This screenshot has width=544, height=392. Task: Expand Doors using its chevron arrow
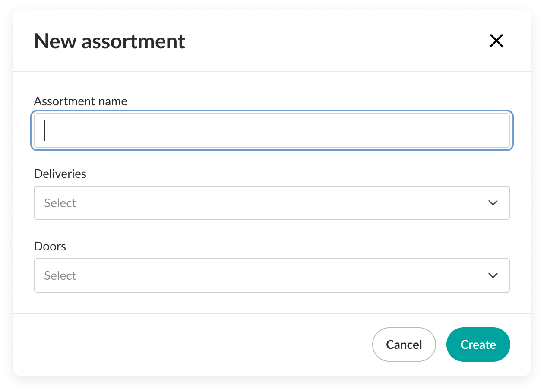[493, 275]
